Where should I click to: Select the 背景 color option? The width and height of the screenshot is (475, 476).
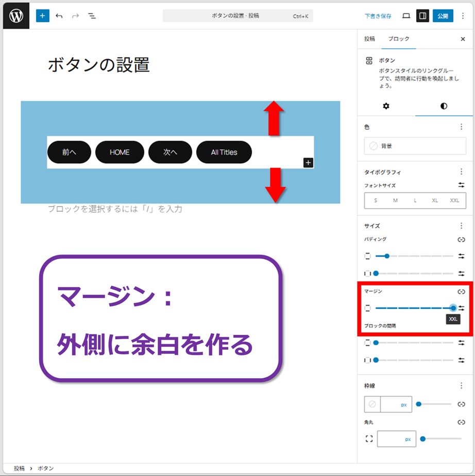point(415,146)
